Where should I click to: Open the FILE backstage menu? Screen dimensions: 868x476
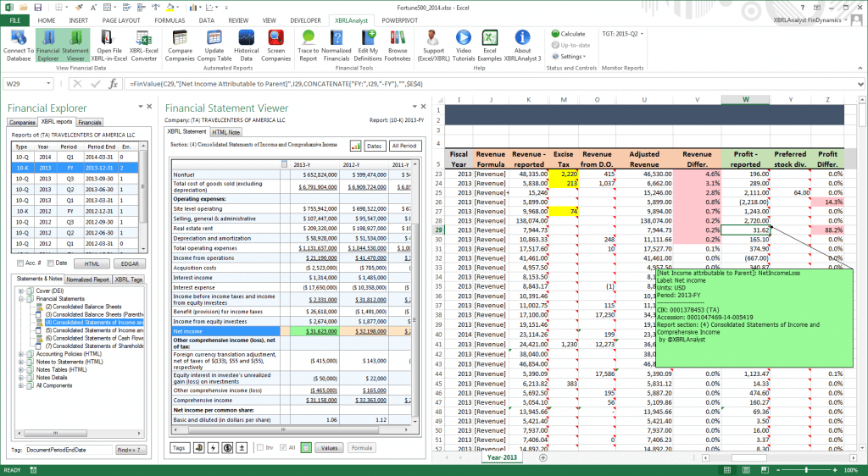[x=15, y=20]
